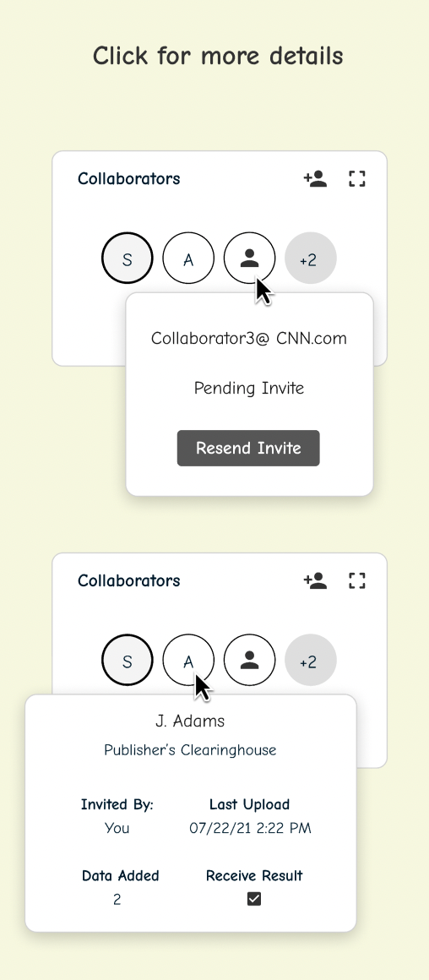Click add collaborator icon above Pending Invite popup
The image size is (429, 980).
click(315, 179)
